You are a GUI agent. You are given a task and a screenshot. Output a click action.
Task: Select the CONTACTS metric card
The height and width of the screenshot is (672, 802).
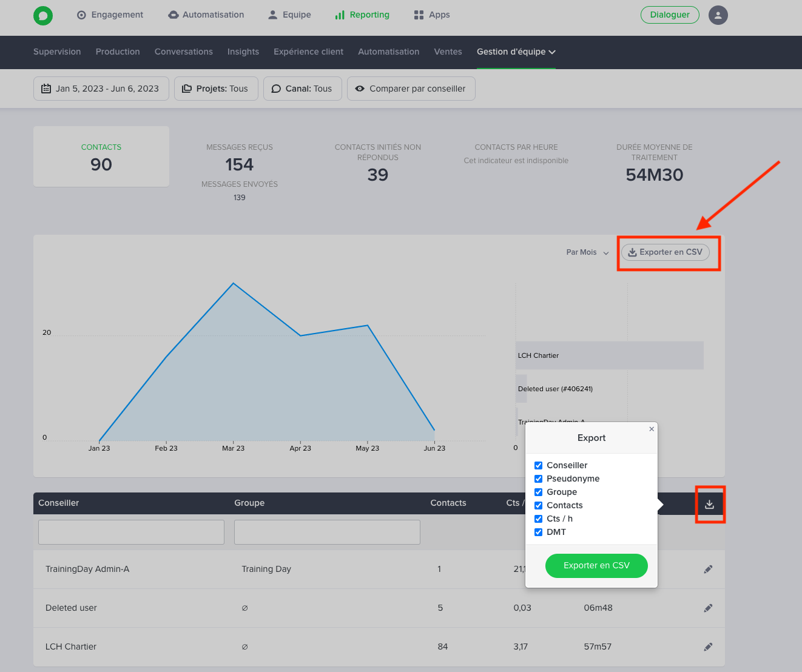(x=101, y=156)
